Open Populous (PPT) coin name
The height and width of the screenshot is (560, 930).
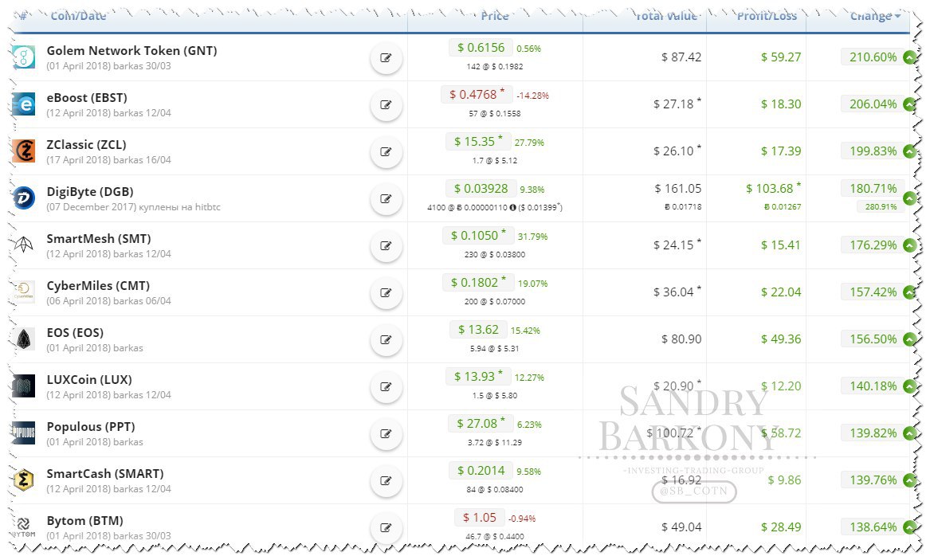tap(91, 426)
